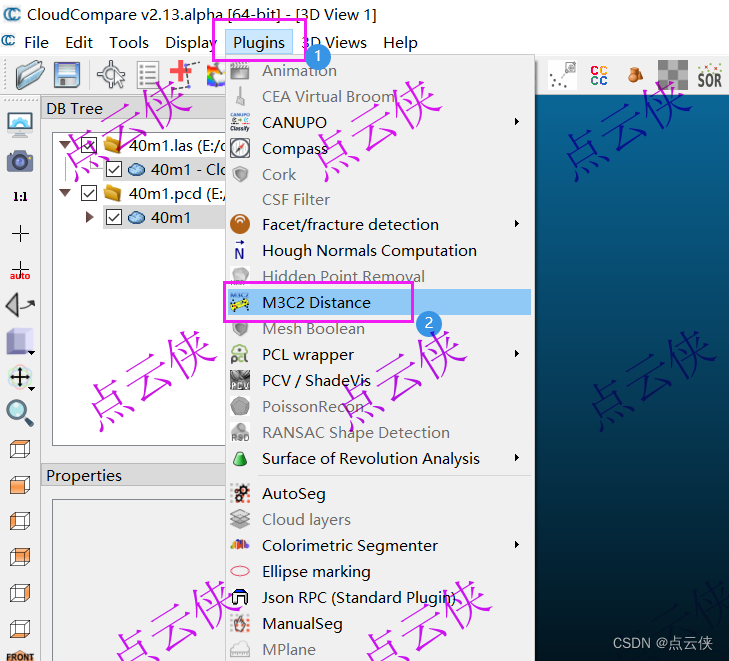This screenshot has height=661, width=729.
Task: Click the camera settings icon
Action: [x=20, y=161]
